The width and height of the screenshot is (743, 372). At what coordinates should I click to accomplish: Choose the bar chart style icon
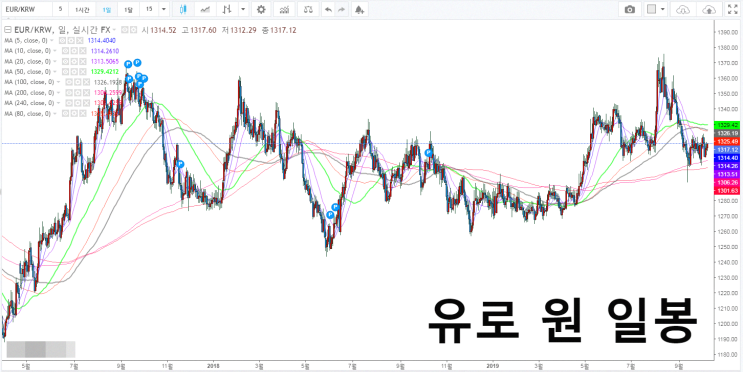(228, 9)
